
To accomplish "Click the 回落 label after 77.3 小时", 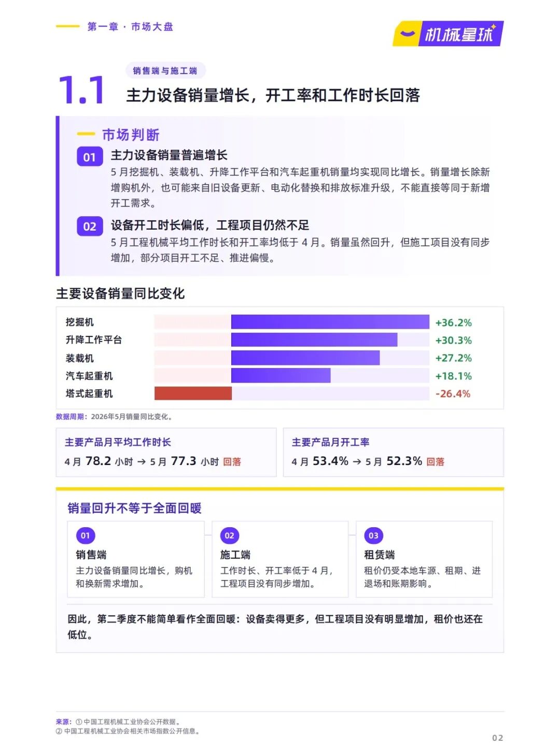I will pyautogui.click(x=232, y=462).
